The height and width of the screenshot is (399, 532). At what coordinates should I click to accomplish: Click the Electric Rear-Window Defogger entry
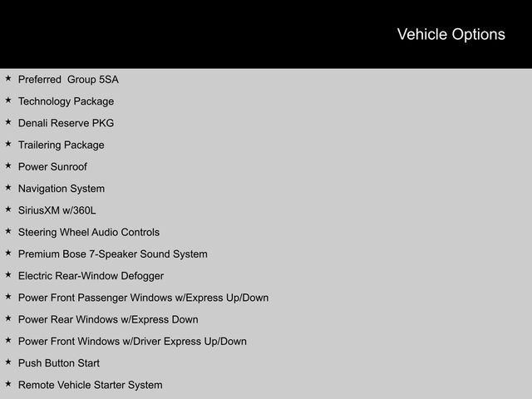pos(91,276)
